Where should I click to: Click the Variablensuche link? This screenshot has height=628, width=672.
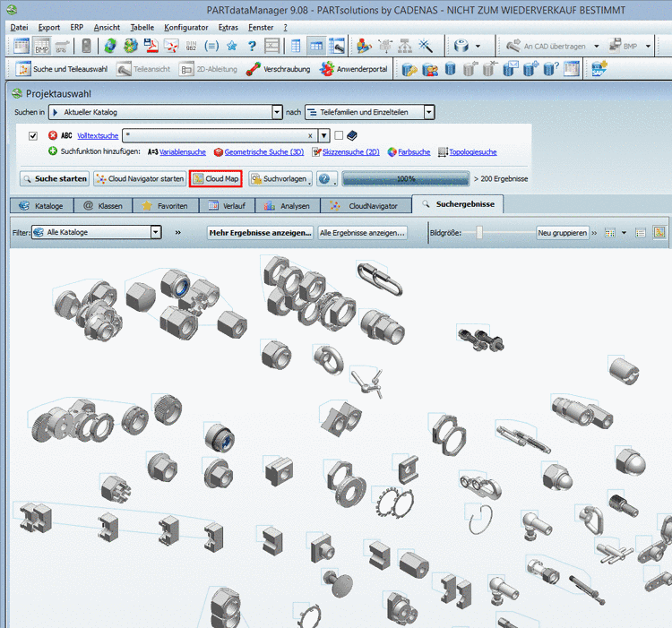point(183,152)
